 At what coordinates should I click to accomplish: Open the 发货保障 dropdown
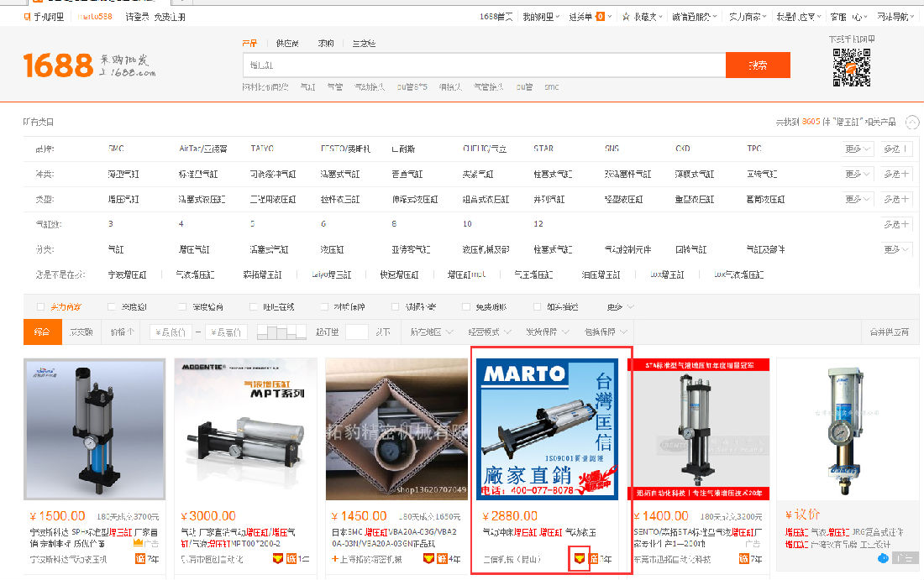click(548, 332)
